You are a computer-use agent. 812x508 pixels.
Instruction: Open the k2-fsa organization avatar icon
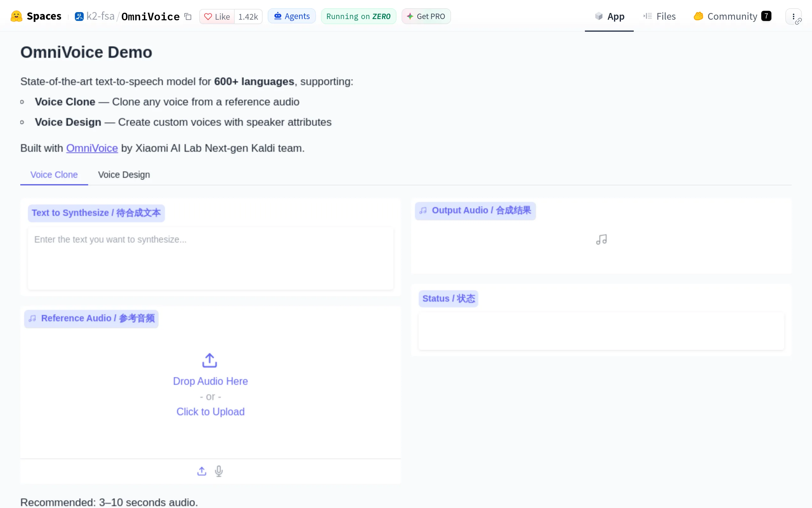(79, 16)
